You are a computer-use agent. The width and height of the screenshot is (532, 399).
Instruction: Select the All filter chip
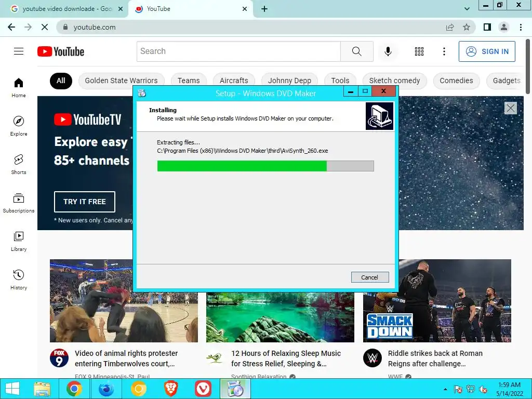pyautogui.click(x=61, y=81)
